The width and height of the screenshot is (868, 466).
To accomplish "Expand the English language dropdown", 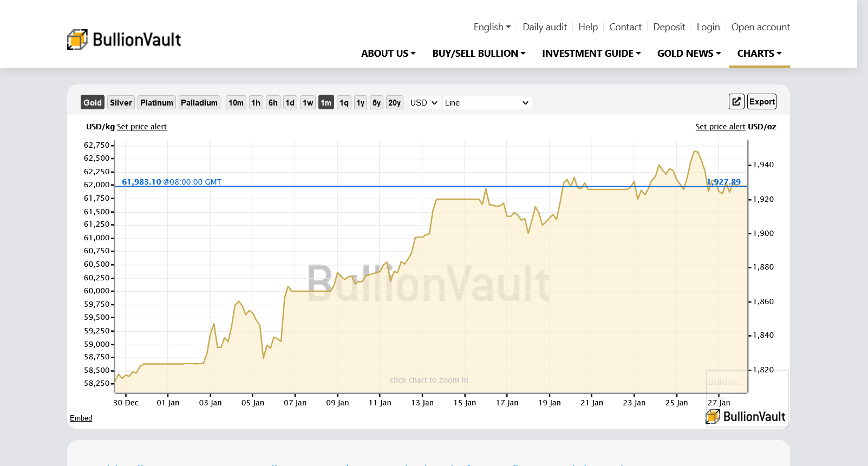I will point(492,27).
